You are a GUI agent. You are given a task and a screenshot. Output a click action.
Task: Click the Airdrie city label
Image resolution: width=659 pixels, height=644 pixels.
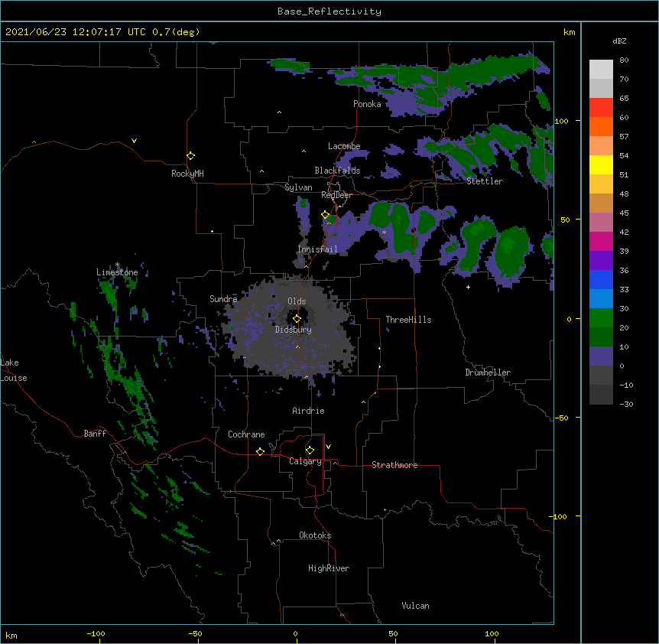309,411
